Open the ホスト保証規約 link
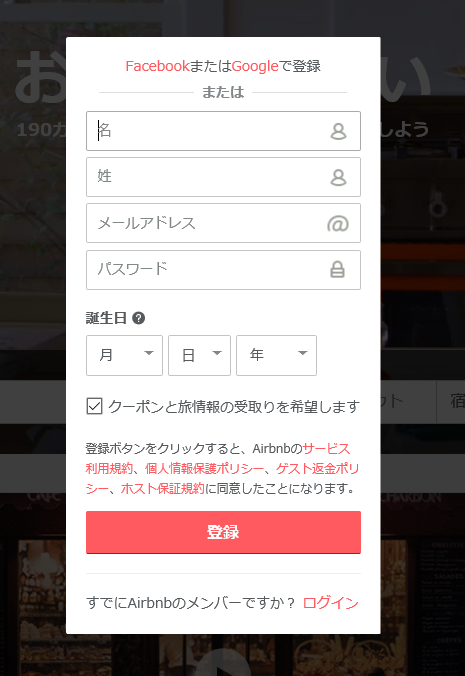Screen dimensions: 465x676 point(162,488)
